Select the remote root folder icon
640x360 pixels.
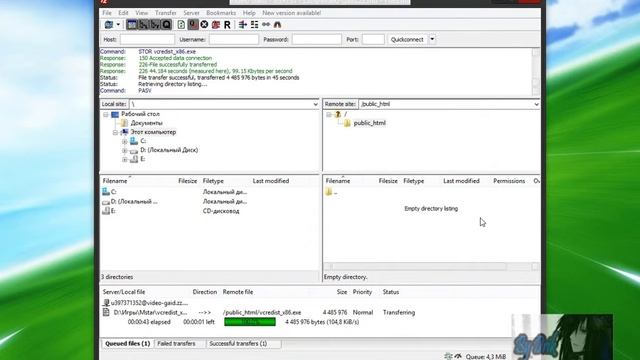338,114
